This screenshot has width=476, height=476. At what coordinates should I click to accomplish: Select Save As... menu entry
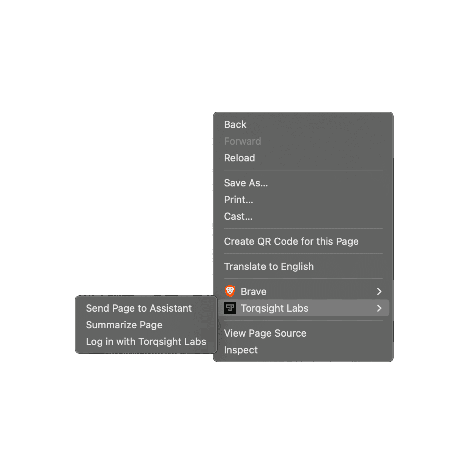[303, 183]
